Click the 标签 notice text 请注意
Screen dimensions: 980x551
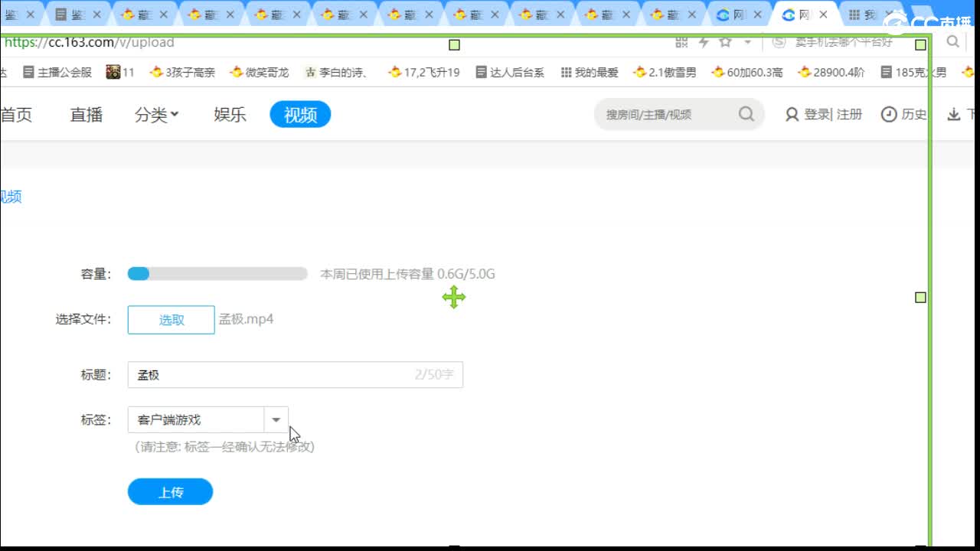click(x=224, y=447)
